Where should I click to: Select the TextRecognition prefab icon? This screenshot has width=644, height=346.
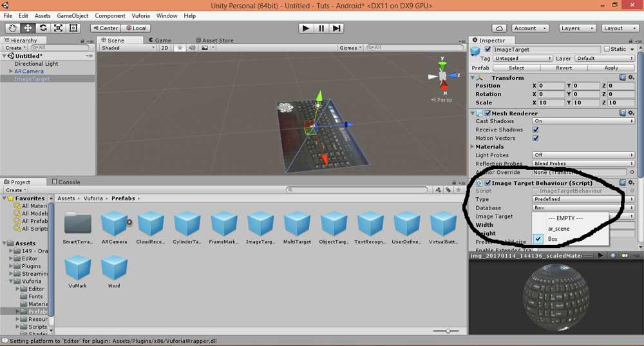[370, 224]
